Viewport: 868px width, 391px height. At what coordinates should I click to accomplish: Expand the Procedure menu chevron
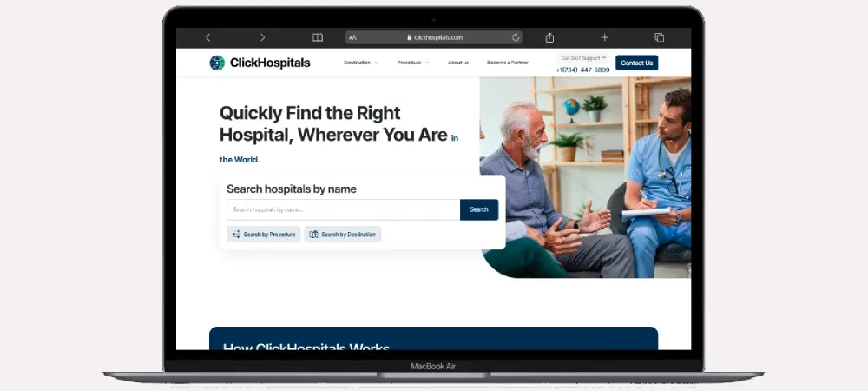point(427,63)
